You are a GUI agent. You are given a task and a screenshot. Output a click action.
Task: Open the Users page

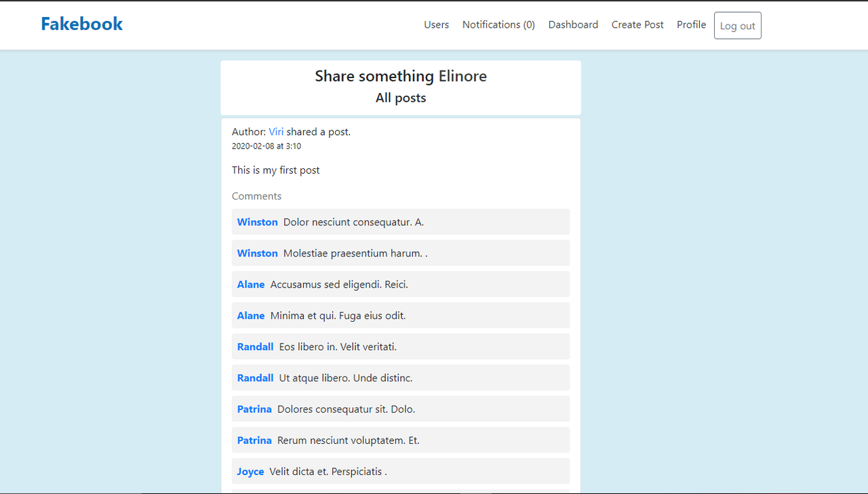point(436,24)
